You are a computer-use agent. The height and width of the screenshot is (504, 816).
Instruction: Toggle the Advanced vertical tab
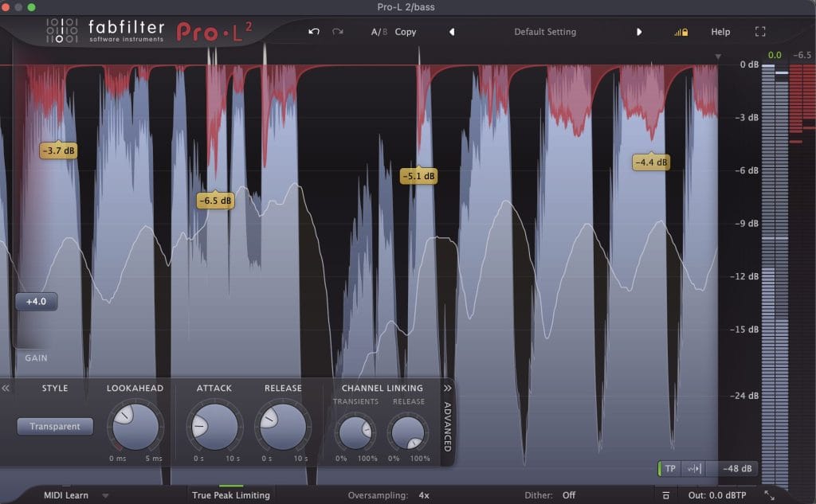coord(448,427)
